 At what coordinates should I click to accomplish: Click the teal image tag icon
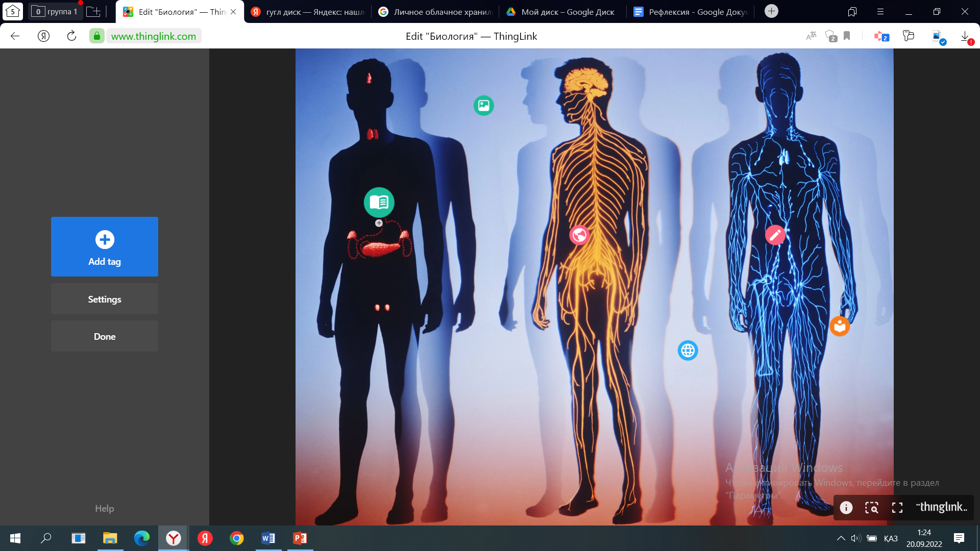point(483,106)
